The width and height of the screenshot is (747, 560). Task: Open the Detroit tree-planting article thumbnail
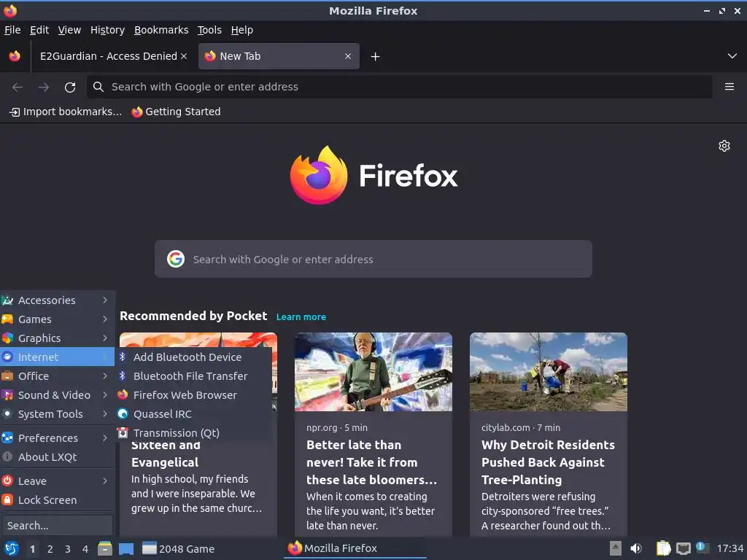[x=549, y=372]
